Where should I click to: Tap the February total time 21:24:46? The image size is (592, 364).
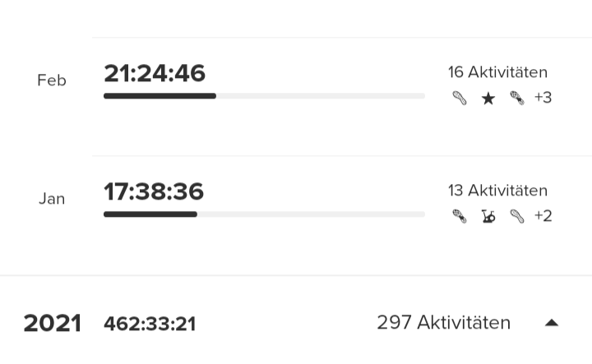click(155, 73)
